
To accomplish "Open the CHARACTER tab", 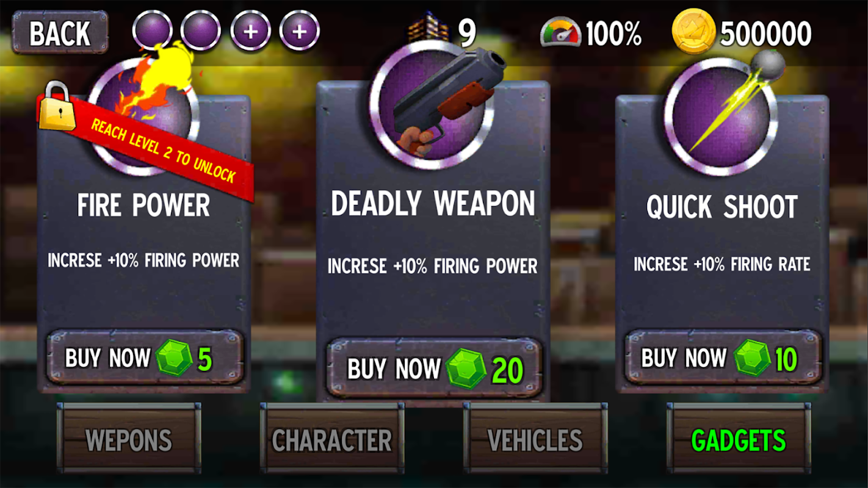I will tap(332, 439).
